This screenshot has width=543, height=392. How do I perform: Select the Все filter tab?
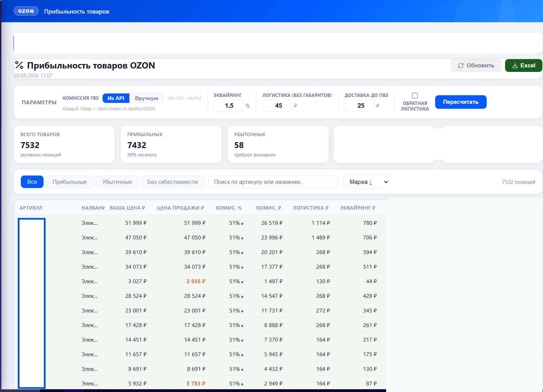click(x=32, y=182)
